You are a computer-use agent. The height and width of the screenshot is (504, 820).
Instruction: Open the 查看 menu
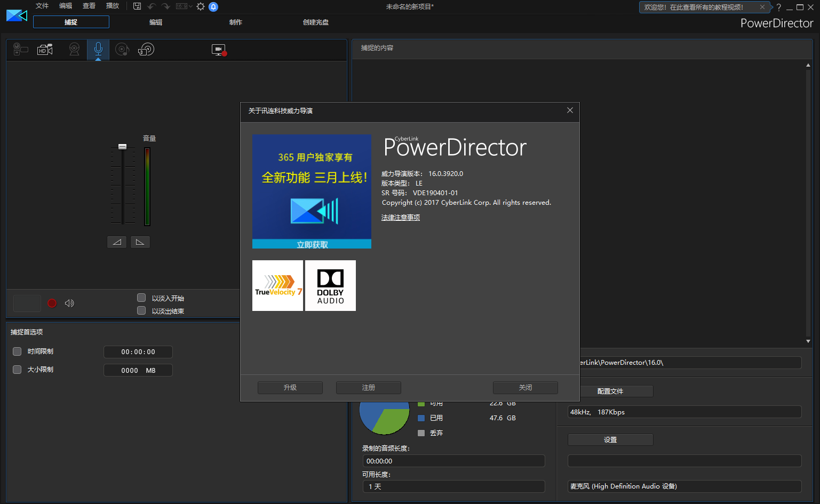(89, 6)
